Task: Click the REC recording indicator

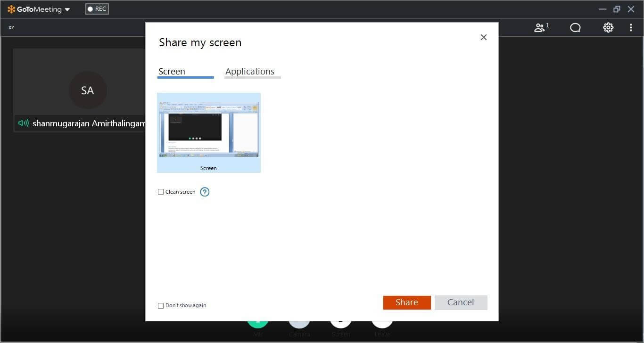Action: (x=97, y=8)
